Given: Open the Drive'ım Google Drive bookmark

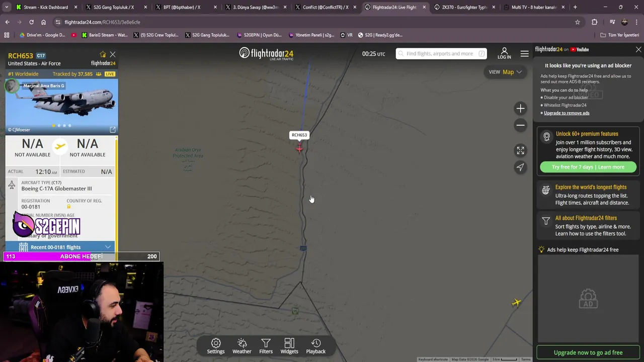Looking at the screenshot, I should [42, 35].
